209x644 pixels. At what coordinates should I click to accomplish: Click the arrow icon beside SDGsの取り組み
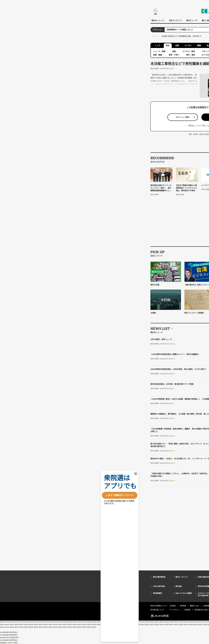coord(151,587)
